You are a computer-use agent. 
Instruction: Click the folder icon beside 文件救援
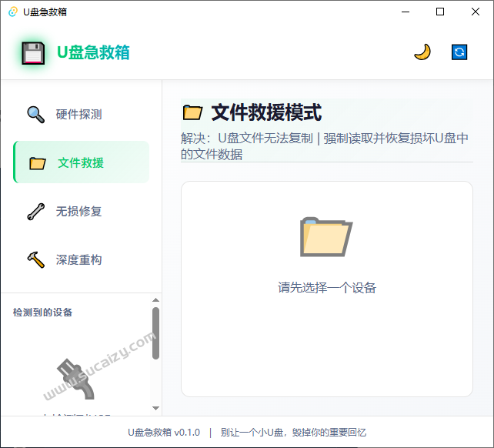38,163
